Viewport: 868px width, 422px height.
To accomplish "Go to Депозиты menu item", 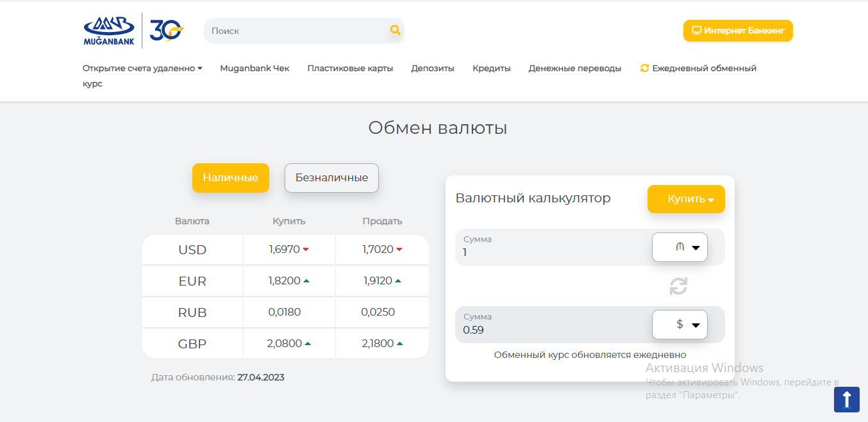I will click(433, 69).
